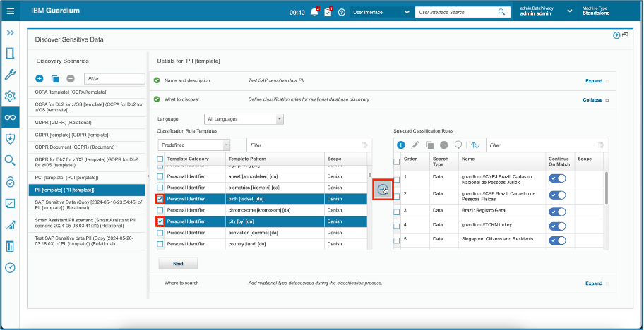
Task: Open the notifications bell icon
Action: coord(315,12)
